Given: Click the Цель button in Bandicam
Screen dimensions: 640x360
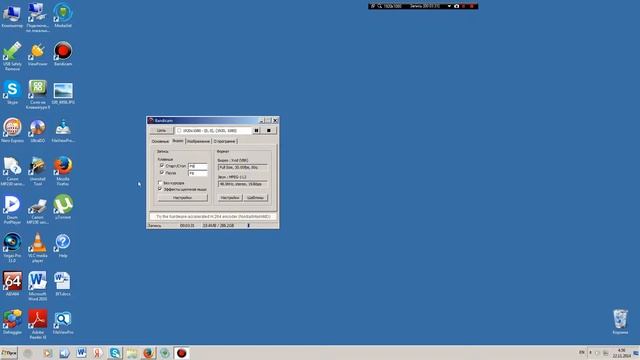Looking at the screenshot, I should click(161, 131).
